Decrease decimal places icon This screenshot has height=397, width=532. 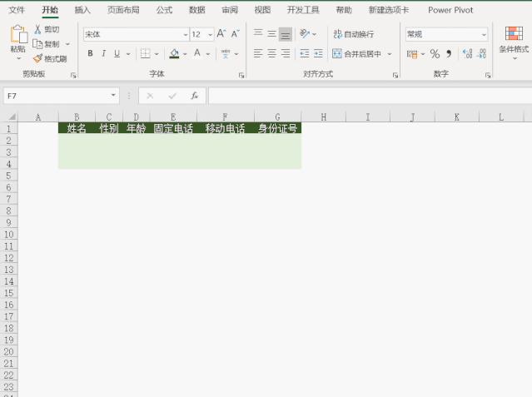point(482,53)
